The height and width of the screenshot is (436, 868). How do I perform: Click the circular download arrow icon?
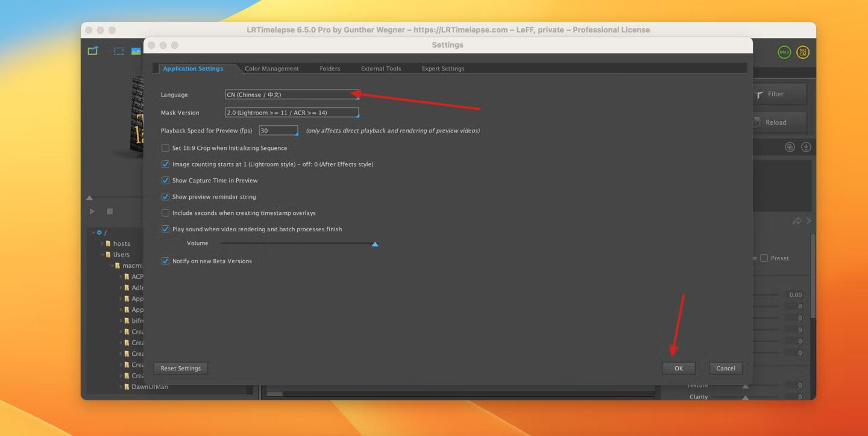pos(806,147)
